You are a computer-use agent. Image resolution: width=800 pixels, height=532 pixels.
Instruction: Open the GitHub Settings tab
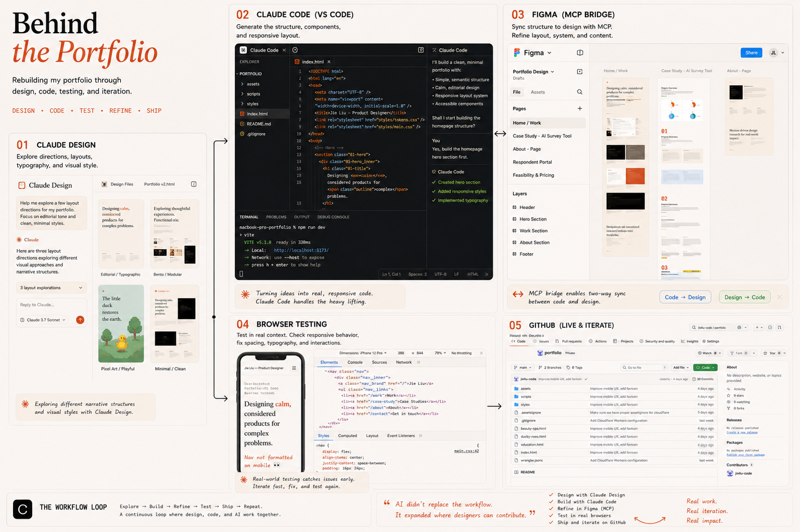coord(710,341)
